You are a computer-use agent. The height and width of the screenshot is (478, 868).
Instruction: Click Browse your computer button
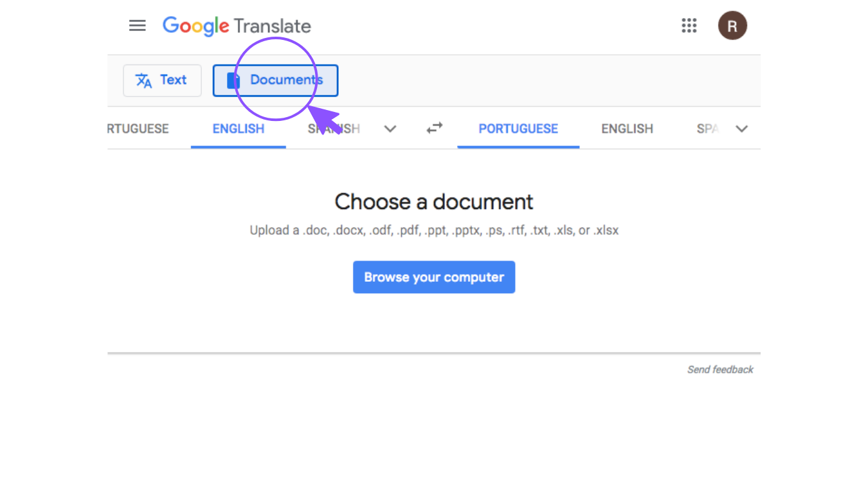click(x=434, y=277)
